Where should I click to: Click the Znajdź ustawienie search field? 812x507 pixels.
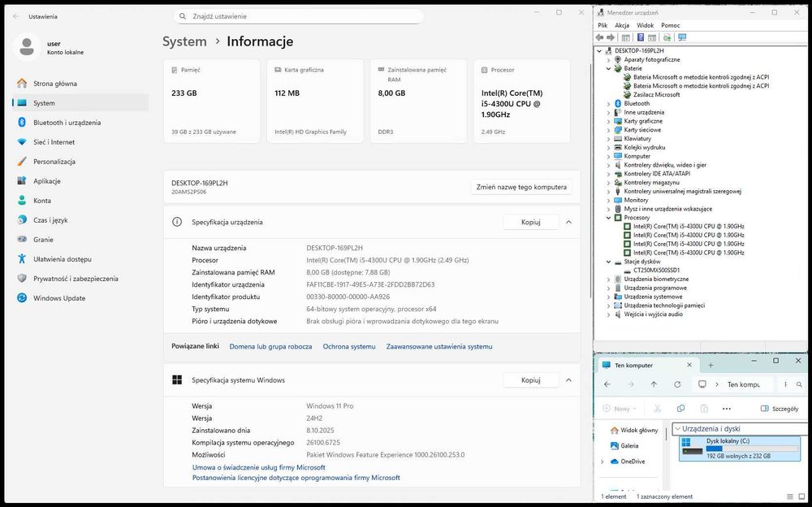click(x=298, y=16)
